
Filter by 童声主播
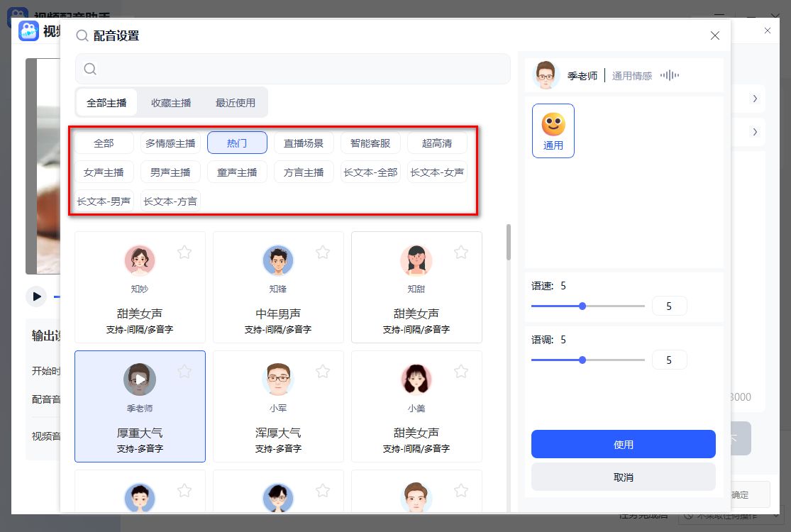[x=237, y=172]
